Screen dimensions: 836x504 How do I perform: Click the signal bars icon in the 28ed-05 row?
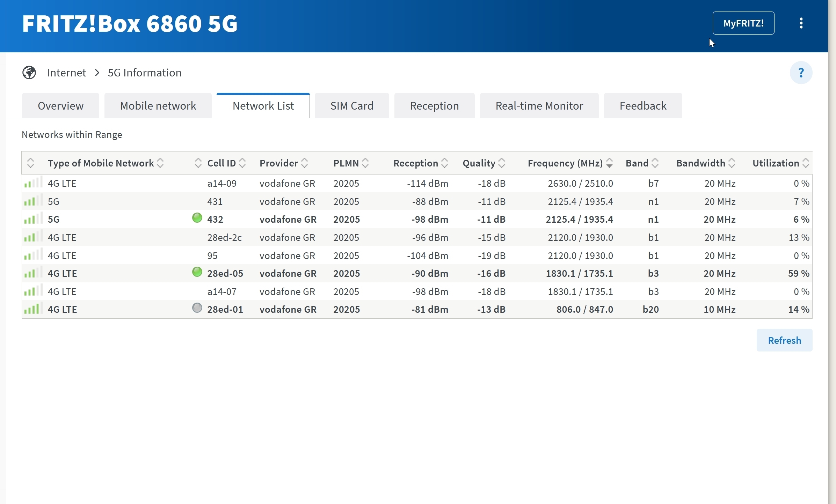point(33,272)
